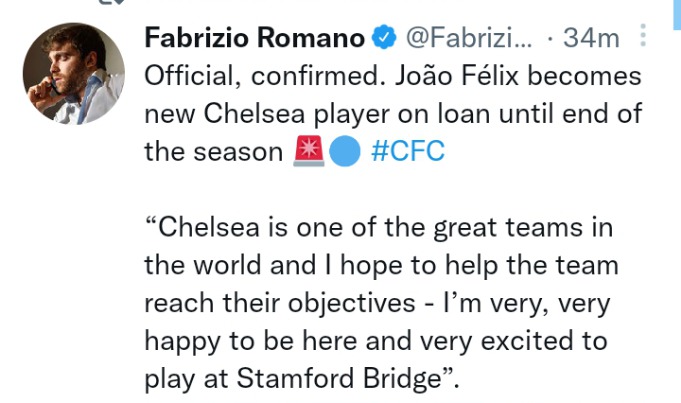The image size is (681, 403).
Task: Click the blue circle emoji
Action: click(x=345, y=151)
